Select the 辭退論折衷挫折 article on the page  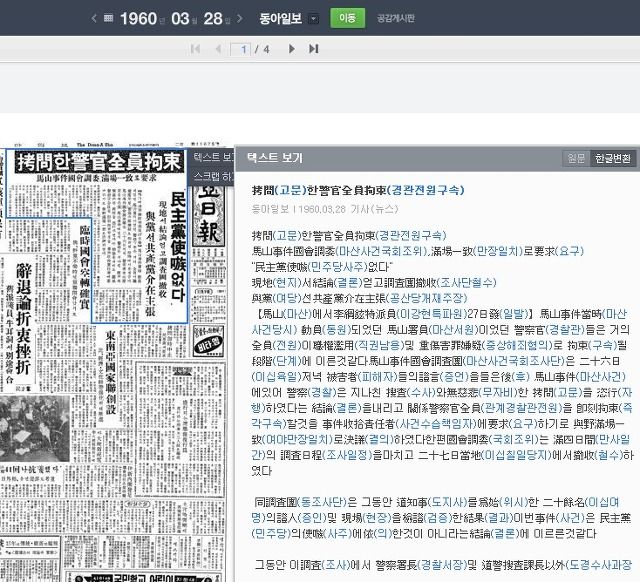pos(23,319)
